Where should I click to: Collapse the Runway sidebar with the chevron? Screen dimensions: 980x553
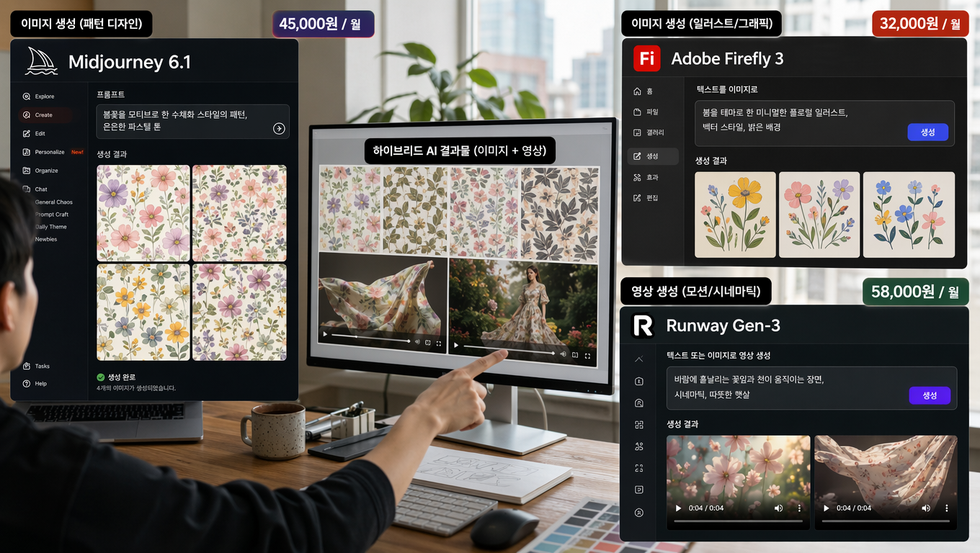coord(638,359)
